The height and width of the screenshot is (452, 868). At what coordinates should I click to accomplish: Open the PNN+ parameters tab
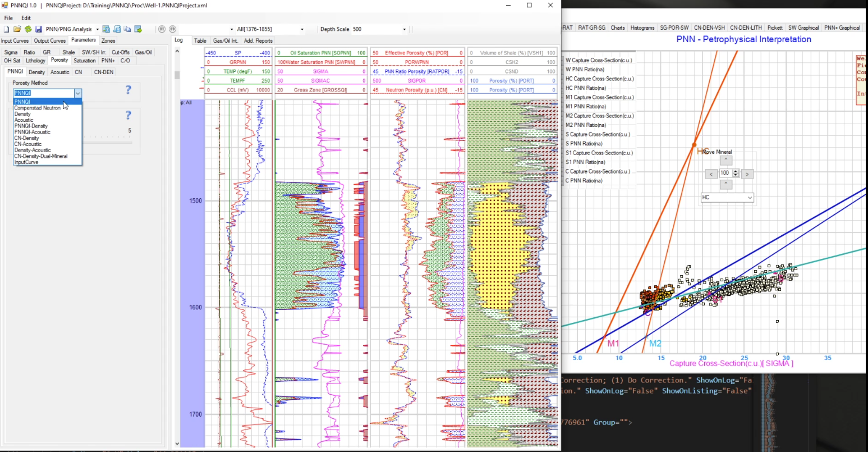coord(108,61)
